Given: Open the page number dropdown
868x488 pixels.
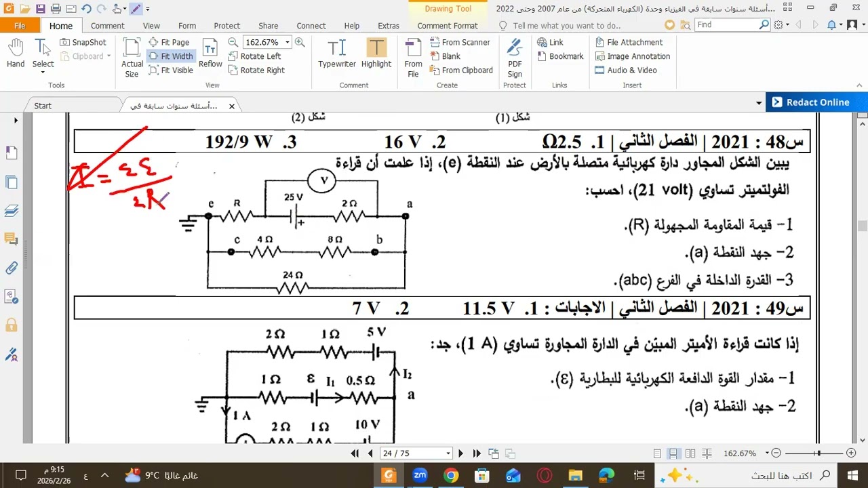Looking at the screenshot, I should (448, 453).
